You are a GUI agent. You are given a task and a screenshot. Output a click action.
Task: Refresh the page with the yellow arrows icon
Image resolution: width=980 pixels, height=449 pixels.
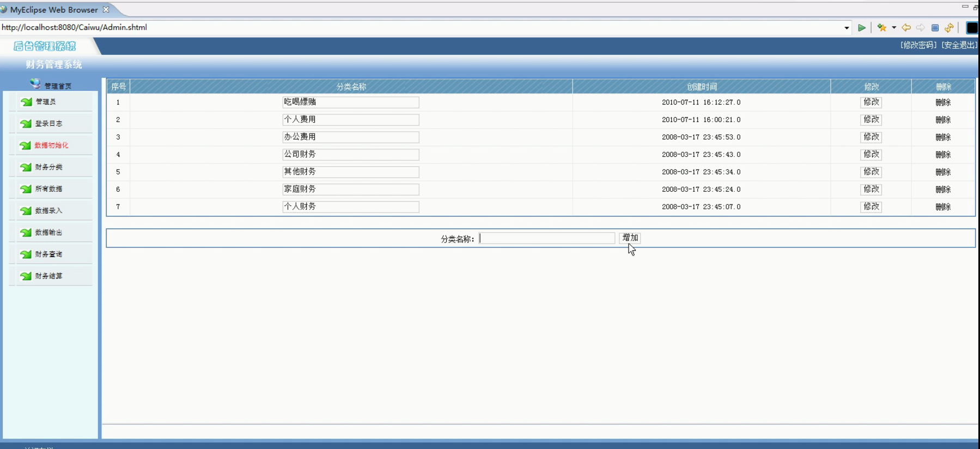tap(949, 28)
